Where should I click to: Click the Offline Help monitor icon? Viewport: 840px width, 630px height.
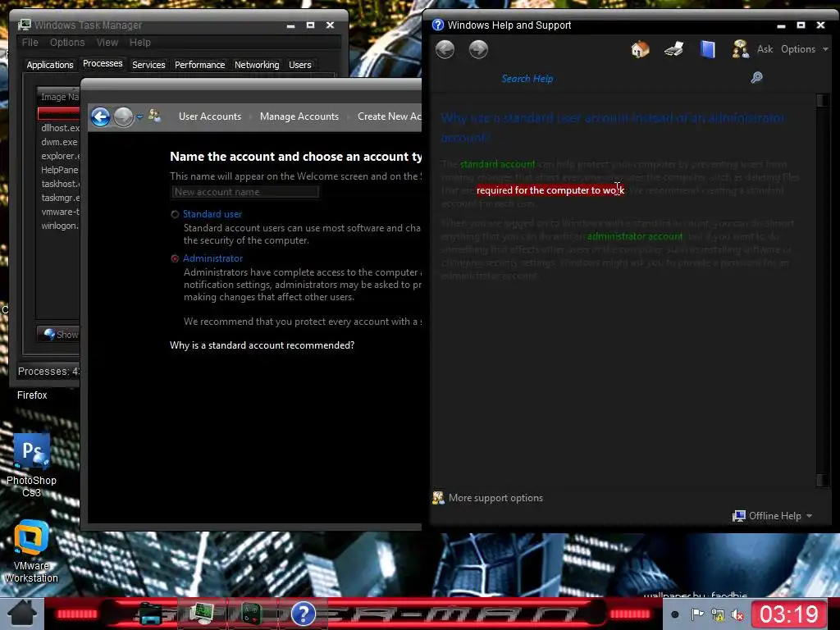pos(739,516)
